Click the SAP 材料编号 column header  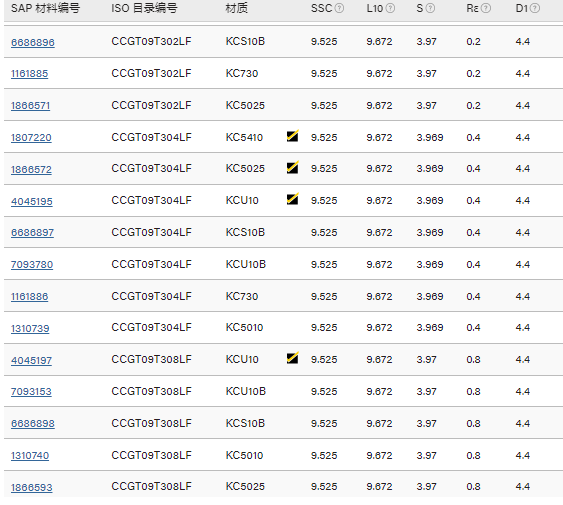pos(45,8)
